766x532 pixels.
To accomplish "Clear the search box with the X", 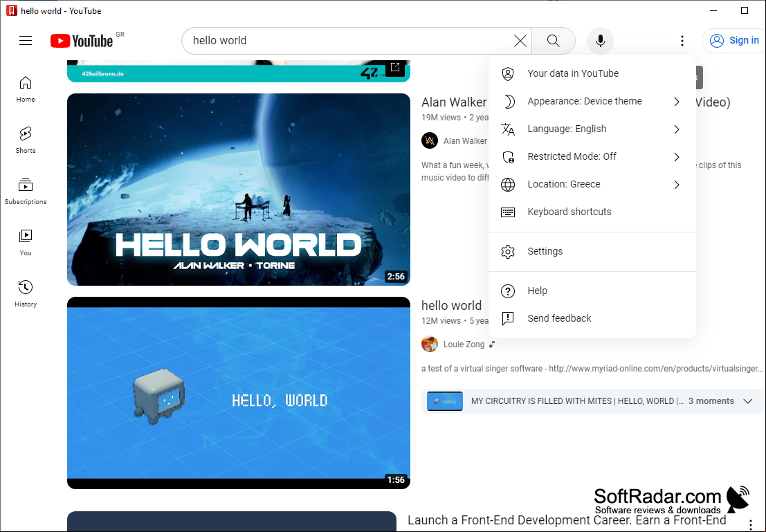I will tap(520, 41).
